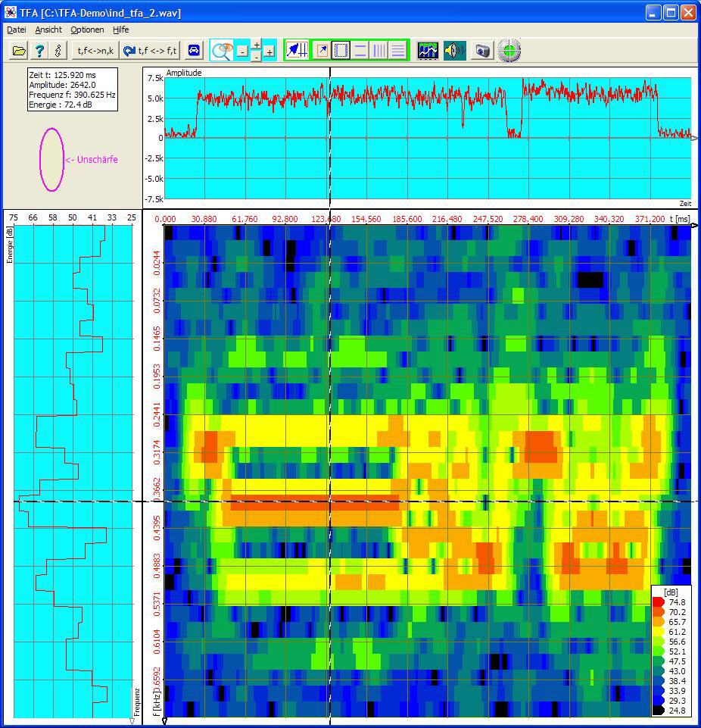Click the t,f <-> f,t swap button
The height and width of the screenshot is (728, 701).
coord(151,51)
